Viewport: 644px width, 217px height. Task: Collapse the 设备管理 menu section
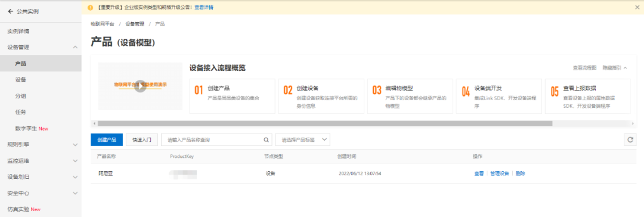click(x=75, y=47)
